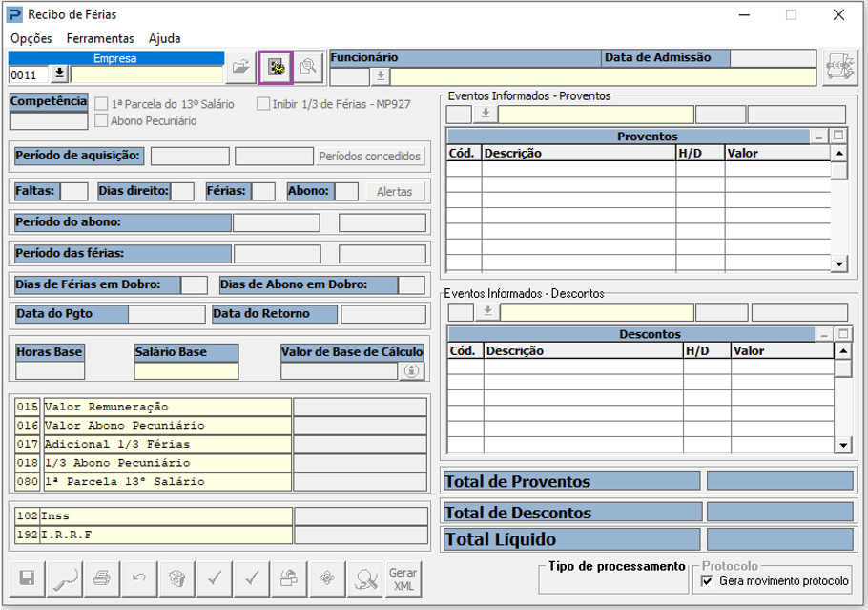The height and width of the screenshot is (610, 868).
Task: Click Descontos grid scroll down arrow
Action: coord(842,444)
